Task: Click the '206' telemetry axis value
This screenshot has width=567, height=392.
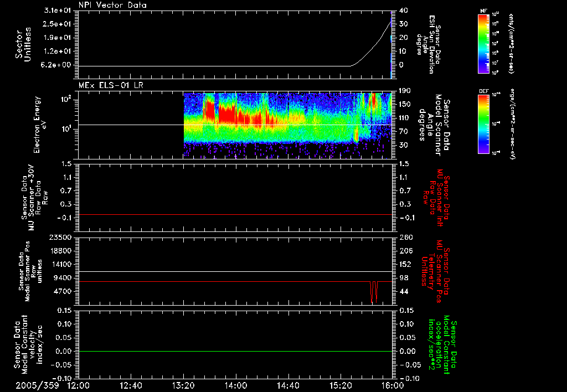Action: [x=406, y=251]
